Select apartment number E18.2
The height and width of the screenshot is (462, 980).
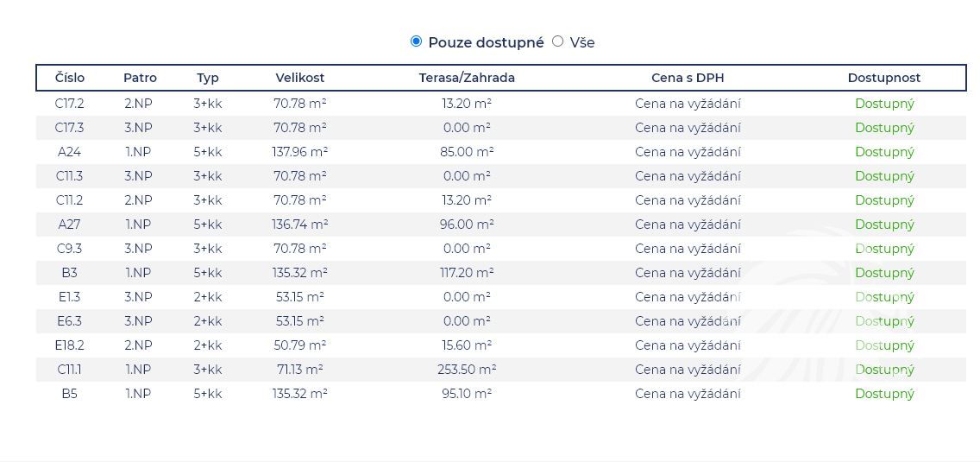70,345
